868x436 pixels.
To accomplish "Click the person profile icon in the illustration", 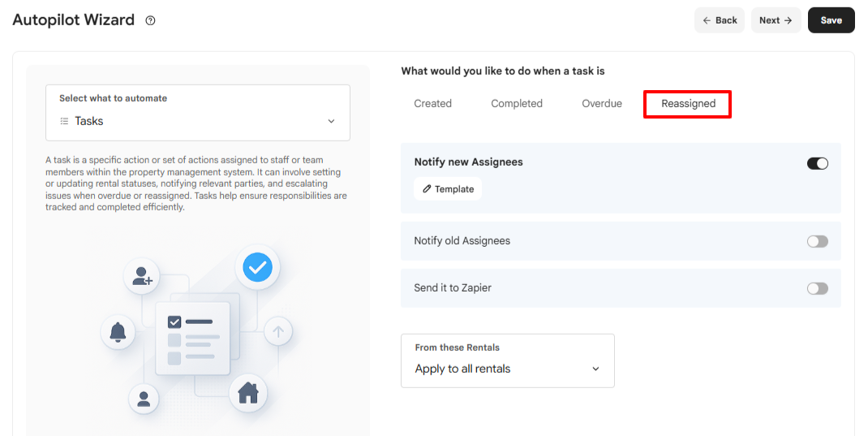I will pos(144,399).
